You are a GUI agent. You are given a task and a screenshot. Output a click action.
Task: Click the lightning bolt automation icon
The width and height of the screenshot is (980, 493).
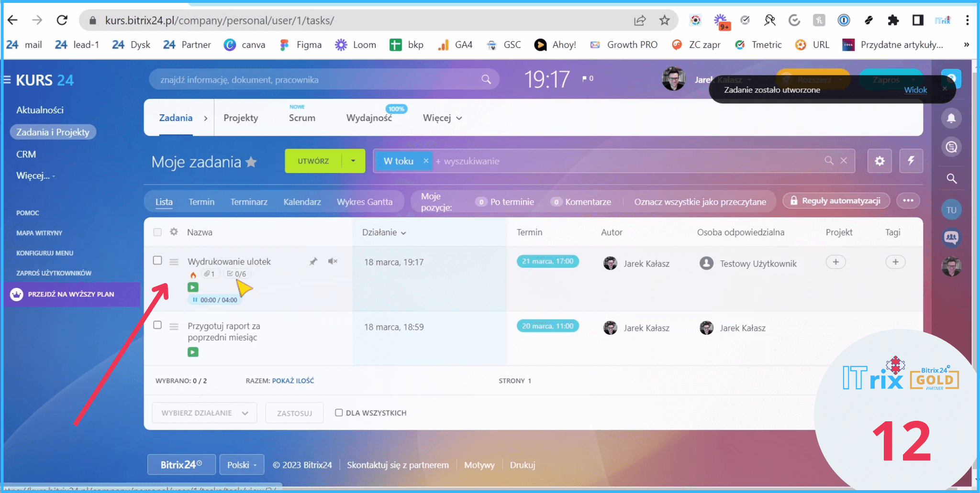(x=911, y=161)
